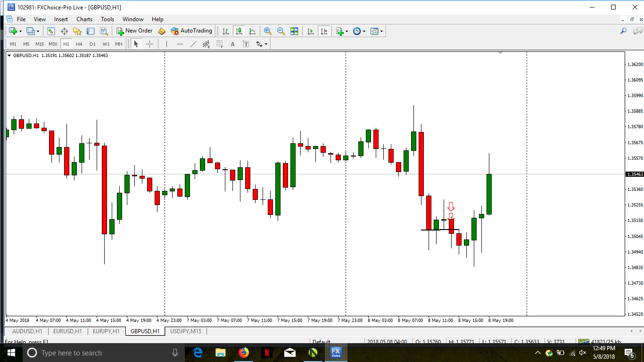Open the Tools menu
This screenshot has width=644, height=362.
coord(107,19)
